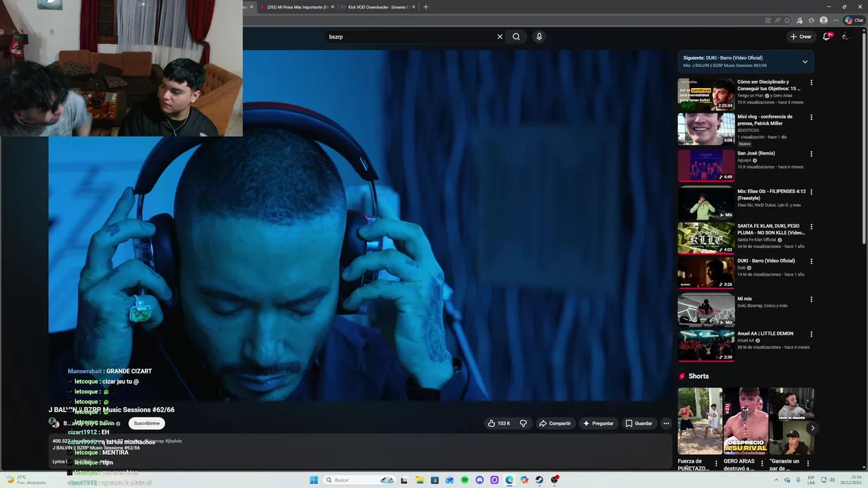This screenshot has height=488, width=868.
Task: Switch to Kick VOD Downloader tab
Action: 378,7
